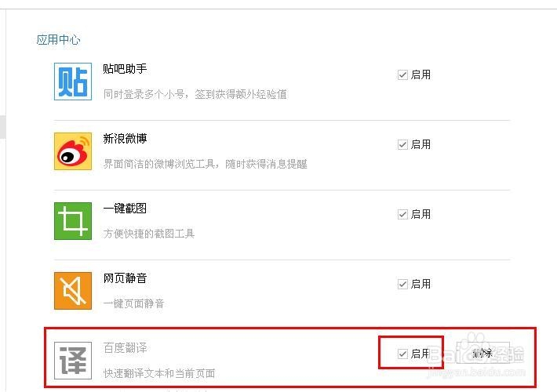Uncheck 启用 for 百度翻译
The width and height of the screenshot is (557, 392).
point(402,354)
